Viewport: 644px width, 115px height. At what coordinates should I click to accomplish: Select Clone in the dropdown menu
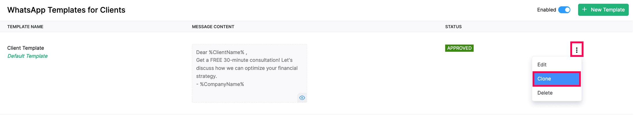[556, 79]
